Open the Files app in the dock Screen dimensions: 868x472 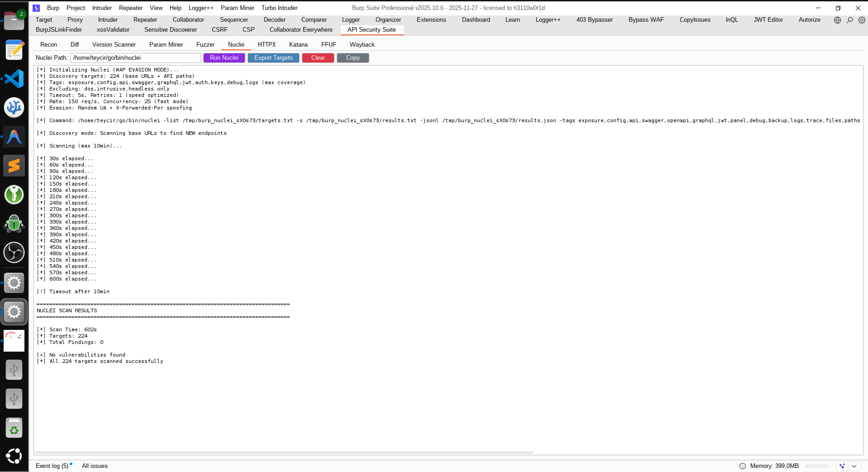point(14,20)
